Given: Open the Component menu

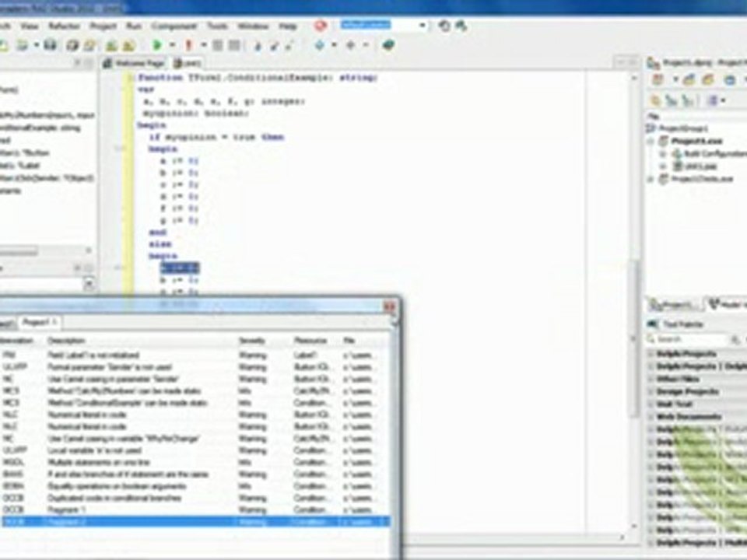Looking at the screenshot, I should 174,26.
